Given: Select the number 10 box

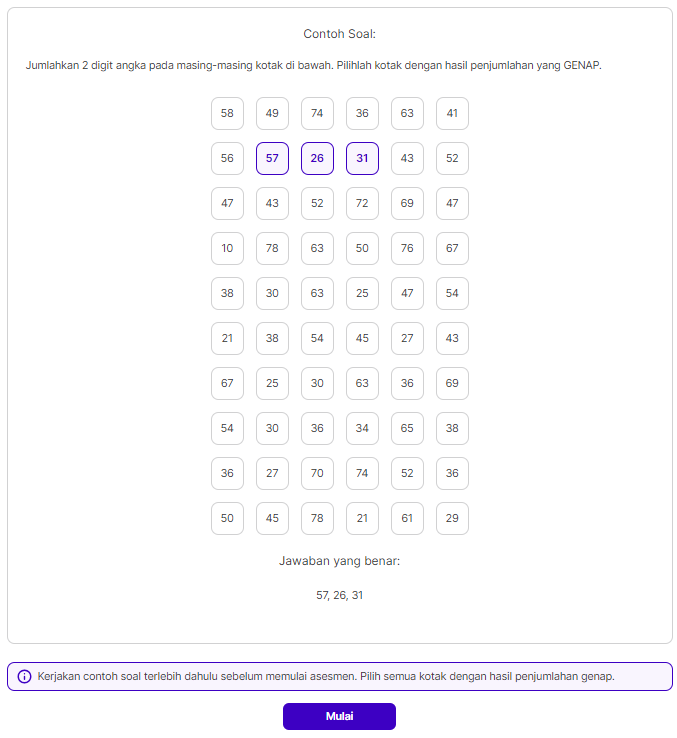Looking at the screenshot, I should point(227,248).
